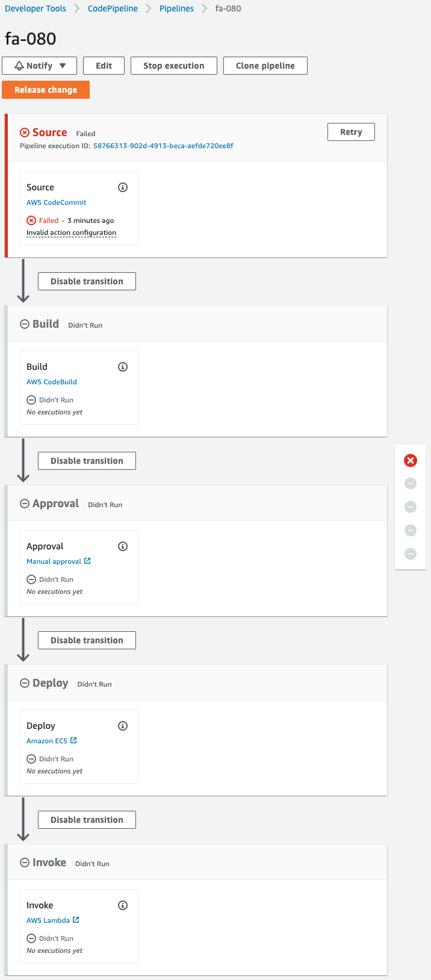Click second grey status icon in stage navigator
This screenshot has height=980, width=431.
click(x=411, y=507)
